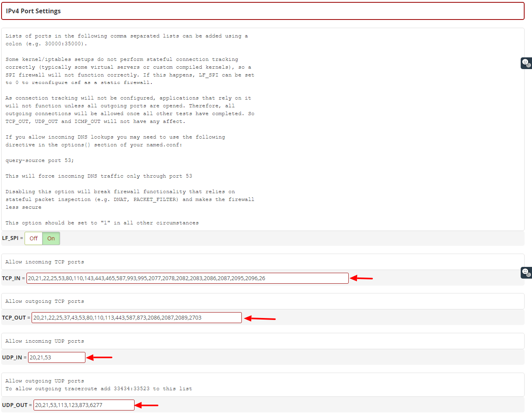Click the TCP_IN label text

click(11, 278)
